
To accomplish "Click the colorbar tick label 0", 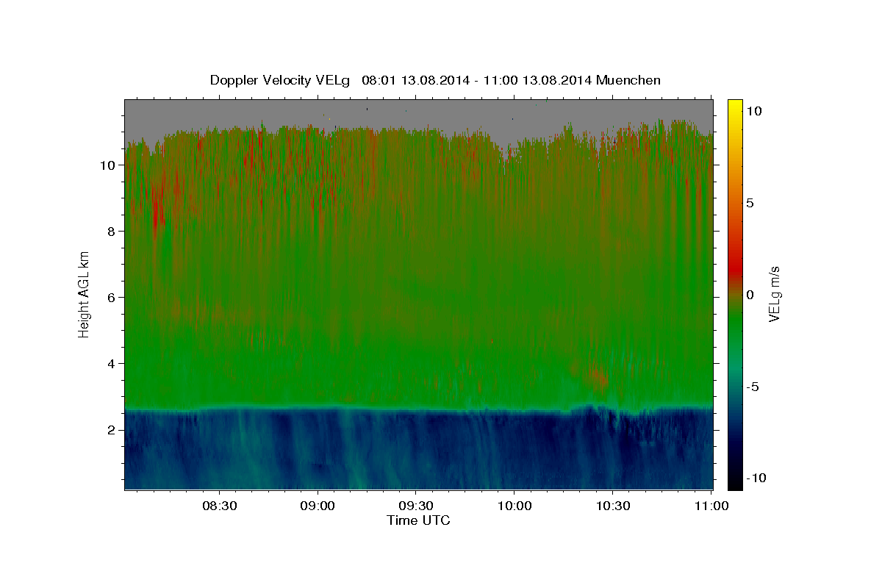I will [x=750, y=295].
